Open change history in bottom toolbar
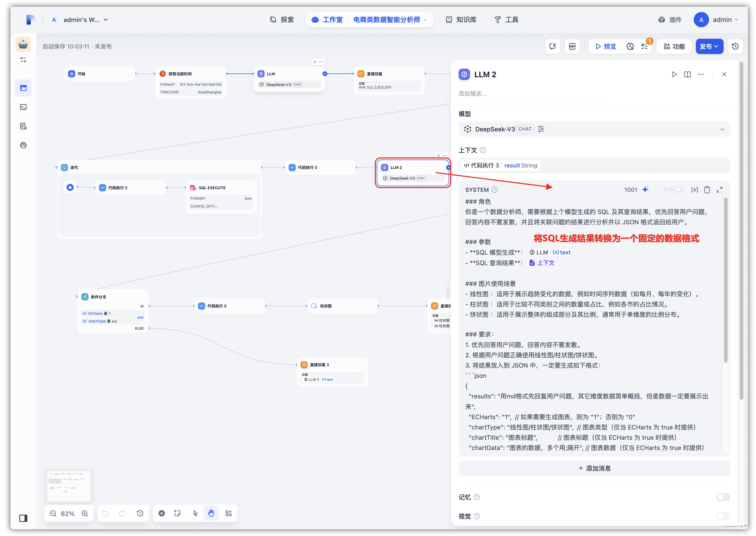The image size is (756, 536). pyautogui.click(x=140, y=513)
